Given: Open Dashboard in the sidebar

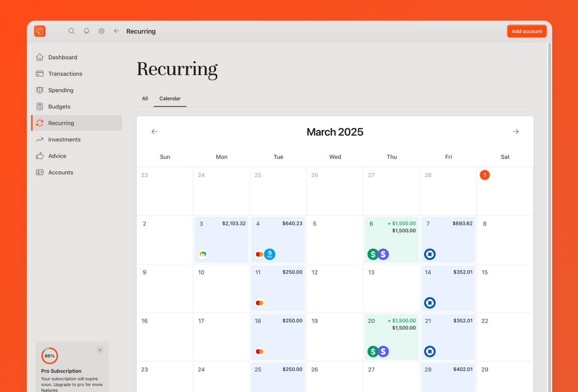Looking at the screenshot, I should click(77, 57).
